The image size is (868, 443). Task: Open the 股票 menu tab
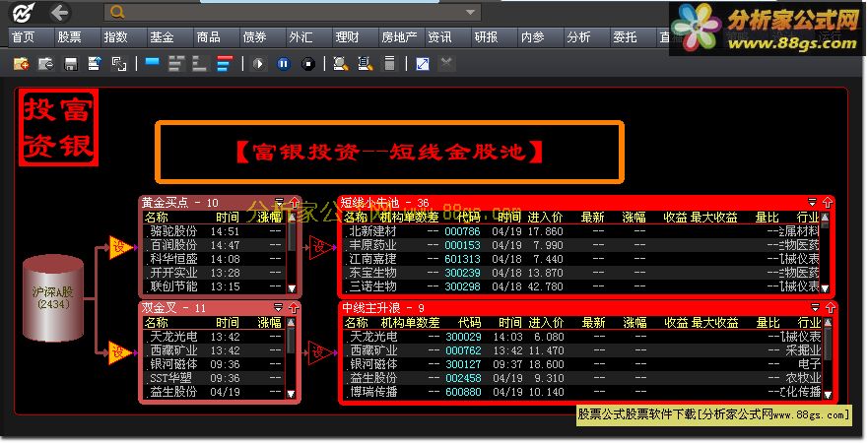pyautogui.click(x=69, y=37)
